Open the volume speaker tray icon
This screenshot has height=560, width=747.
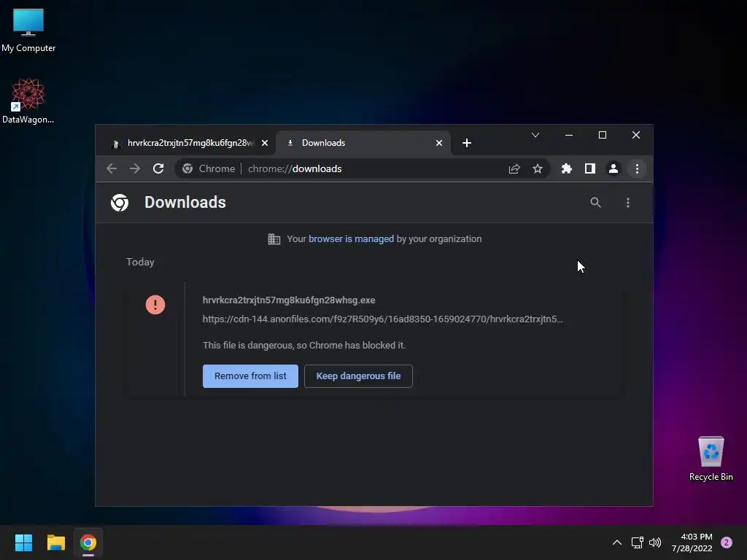pyautogui.click(x=655, y=542)
